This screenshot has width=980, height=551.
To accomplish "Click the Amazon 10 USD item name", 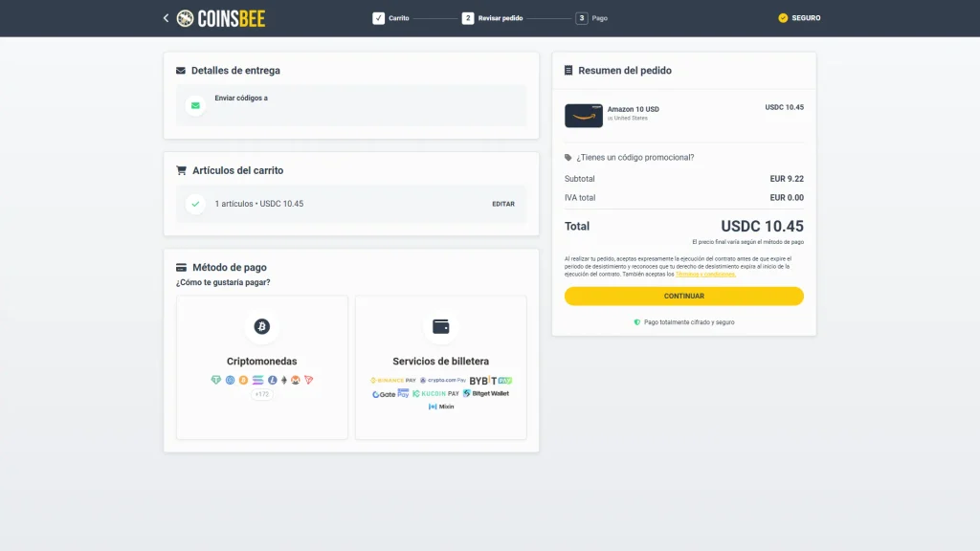I will [634, 109].
